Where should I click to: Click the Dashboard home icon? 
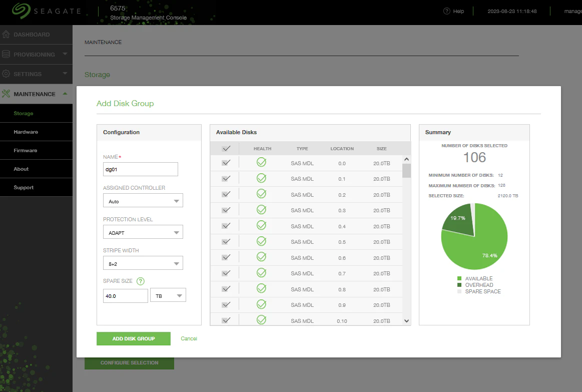click(6, 35)
